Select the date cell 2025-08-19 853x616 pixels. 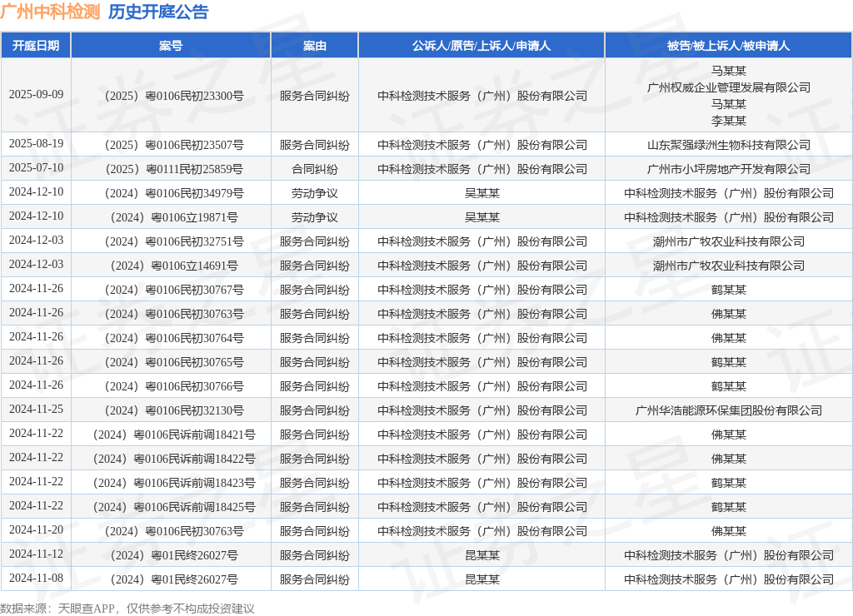tap(36, 143)
